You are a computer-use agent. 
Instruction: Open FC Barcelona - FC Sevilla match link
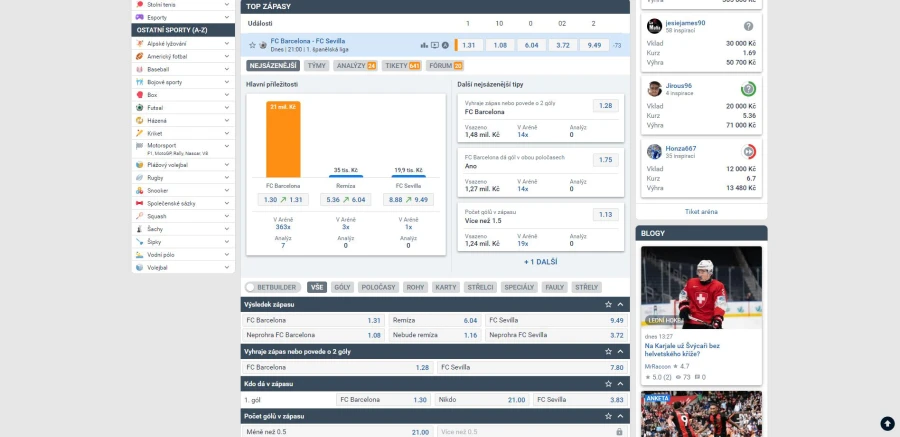[x=308, y=41]
